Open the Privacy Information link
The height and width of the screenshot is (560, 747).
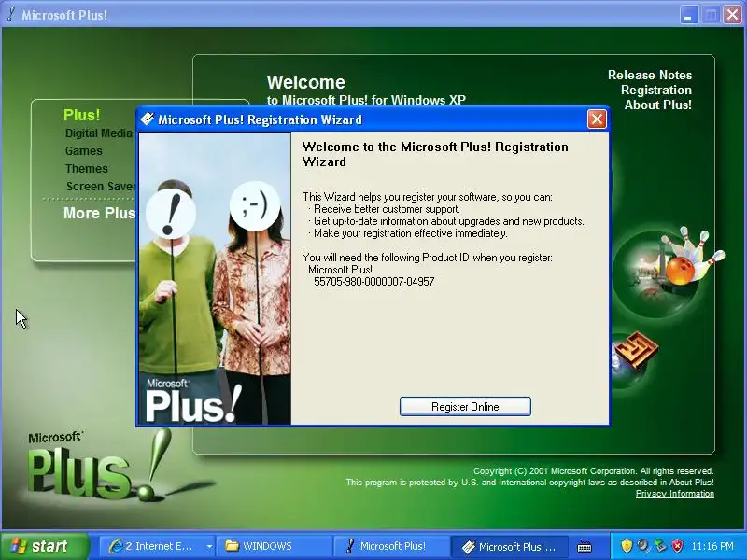pos(674,494)
